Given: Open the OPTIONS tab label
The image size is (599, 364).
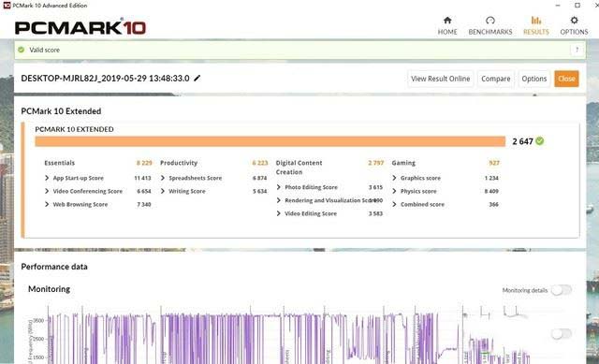Looking at the screenshot, I should coord(574,32).
